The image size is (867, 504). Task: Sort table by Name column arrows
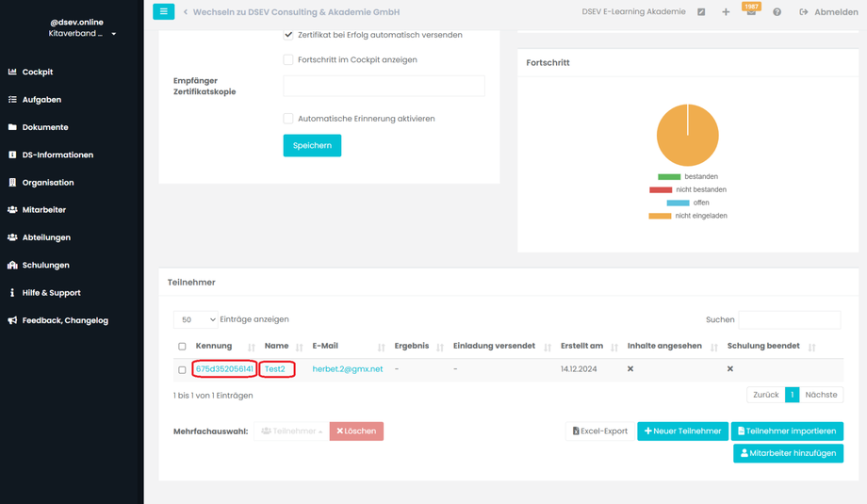299,347
